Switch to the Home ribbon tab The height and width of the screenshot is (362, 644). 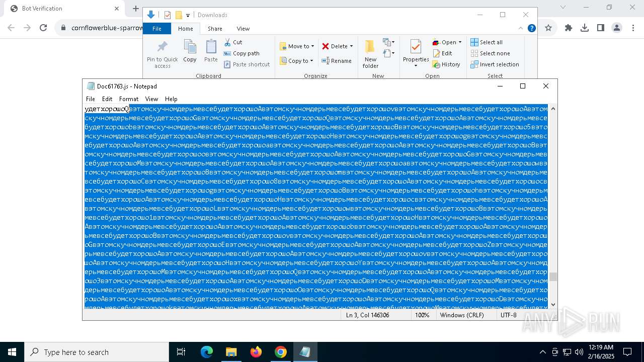point(185,29)
